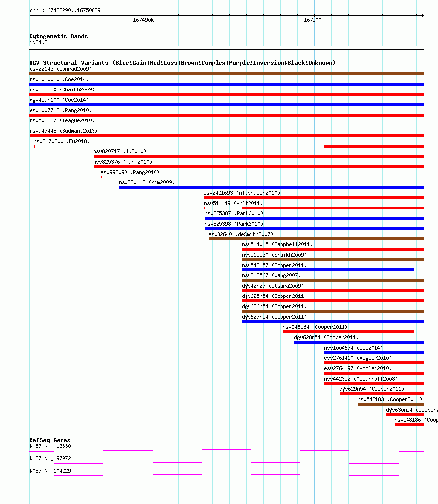Viewport: 438px width, 504px height.
Task: Open esv1007713 (Pang2010) variant details
Action: (x=61, y=110)
